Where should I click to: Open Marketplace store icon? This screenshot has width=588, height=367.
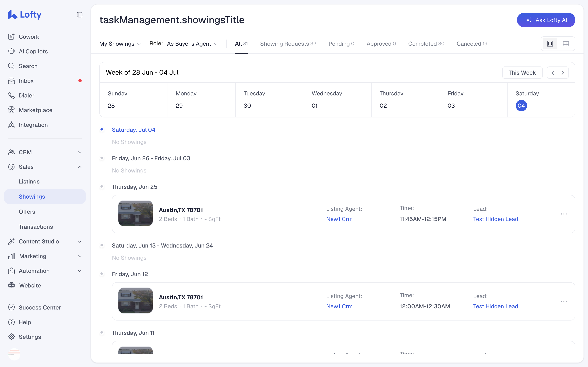tap(11, 110)
